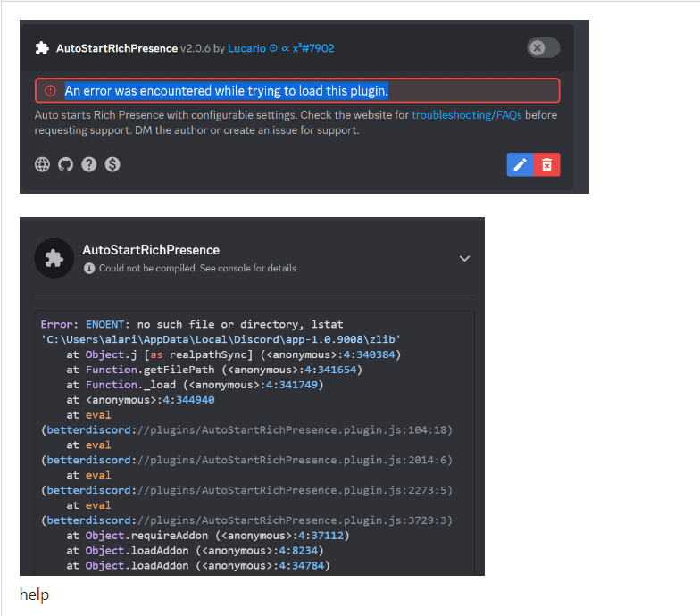Click the Object.requireAddon stack line
700x616 pixels.
(208, 536)
